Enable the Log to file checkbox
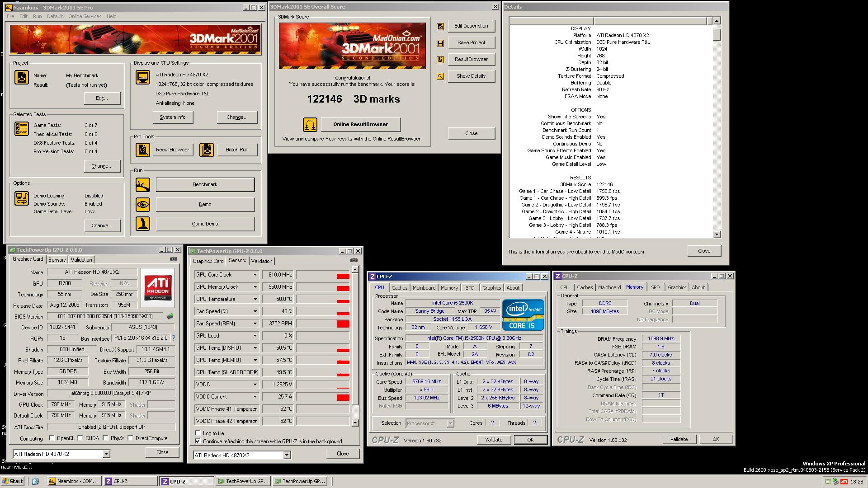Viewport: 868px width, 488px height. point(198,433)
